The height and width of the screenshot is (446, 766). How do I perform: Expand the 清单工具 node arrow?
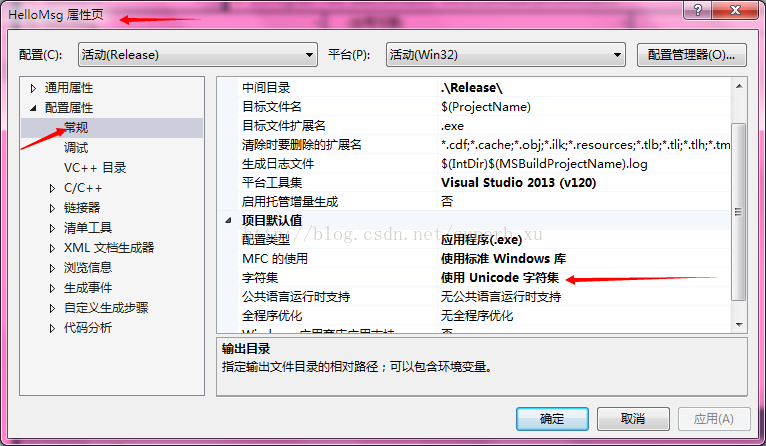(x=52, y=228)
